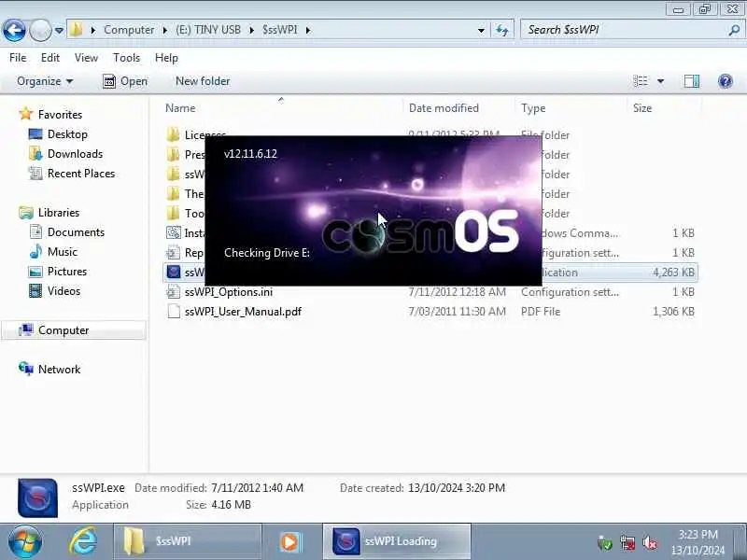Open the View menu
The height and width of the screenshot is (560, 747).
point(86,58)
